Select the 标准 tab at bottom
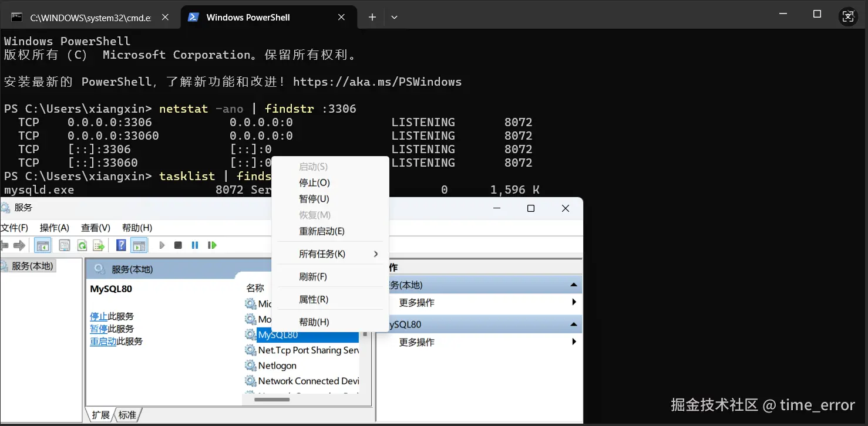The height and width of the screenshot is (426, 868). (x=127, y=415)
